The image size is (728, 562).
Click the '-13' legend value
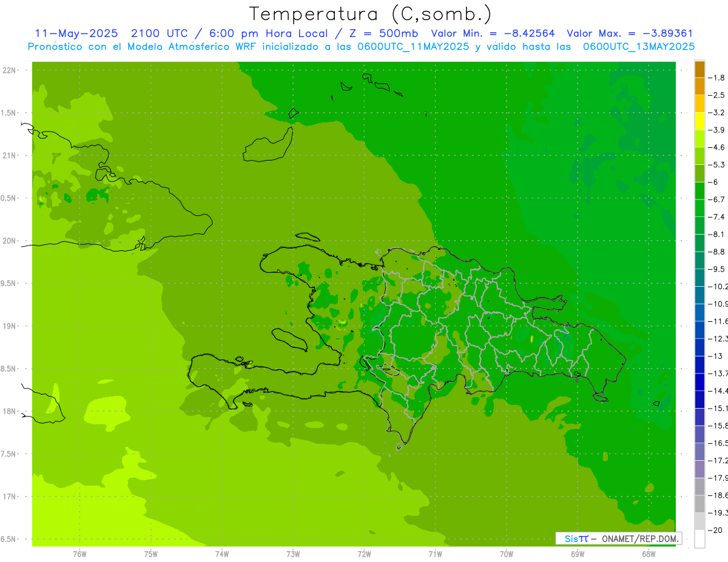tap(715, 356)
